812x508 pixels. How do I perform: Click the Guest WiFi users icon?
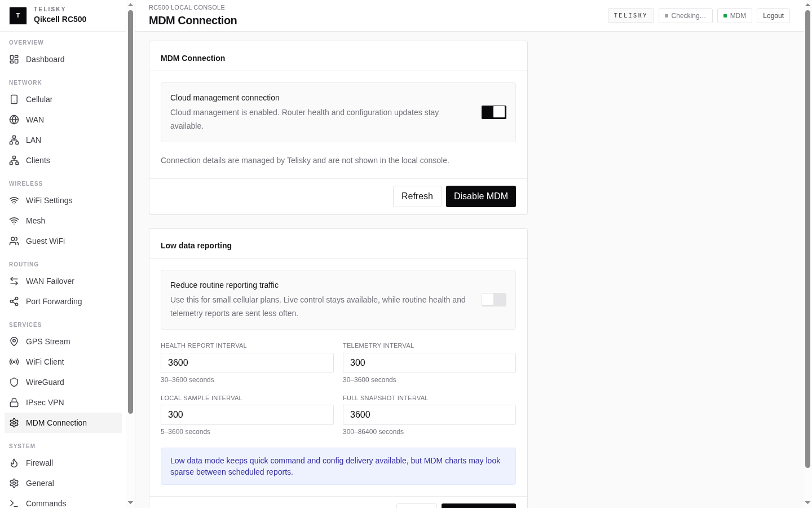(x=14, y=241)
